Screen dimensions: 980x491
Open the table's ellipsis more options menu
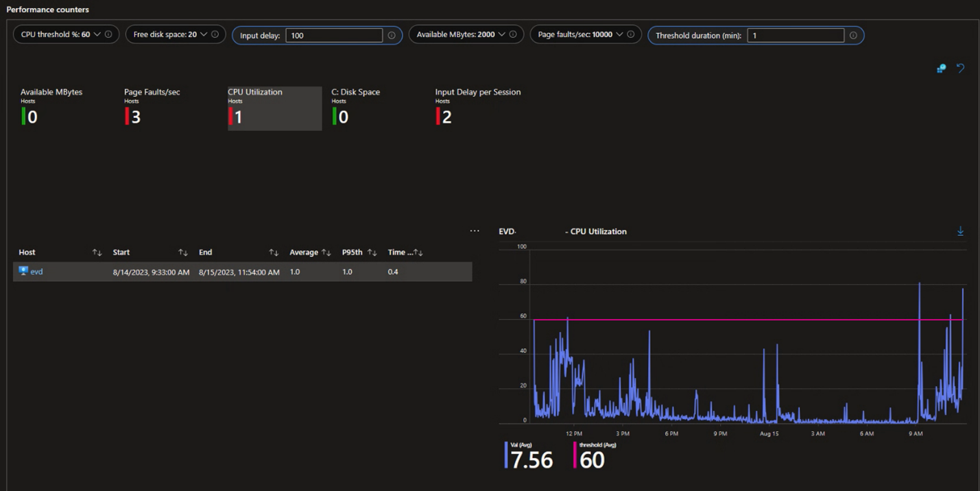tap(475, 231)
